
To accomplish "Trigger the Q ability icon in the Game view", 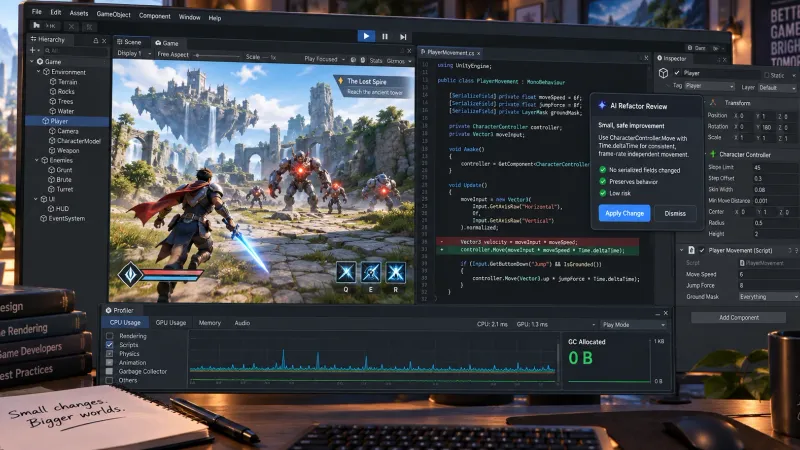I will [345, 272].
